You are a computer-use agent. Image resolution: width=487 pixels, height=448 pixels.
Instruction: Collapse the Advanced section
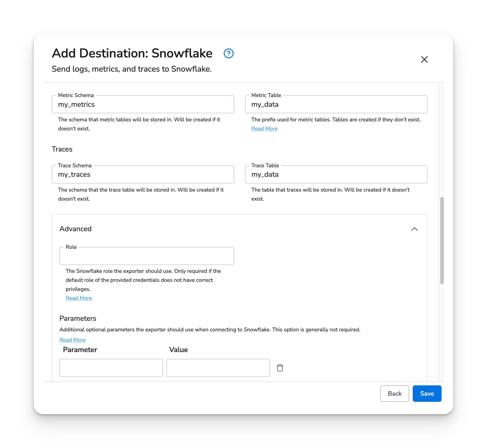click(x=415, y=229)
